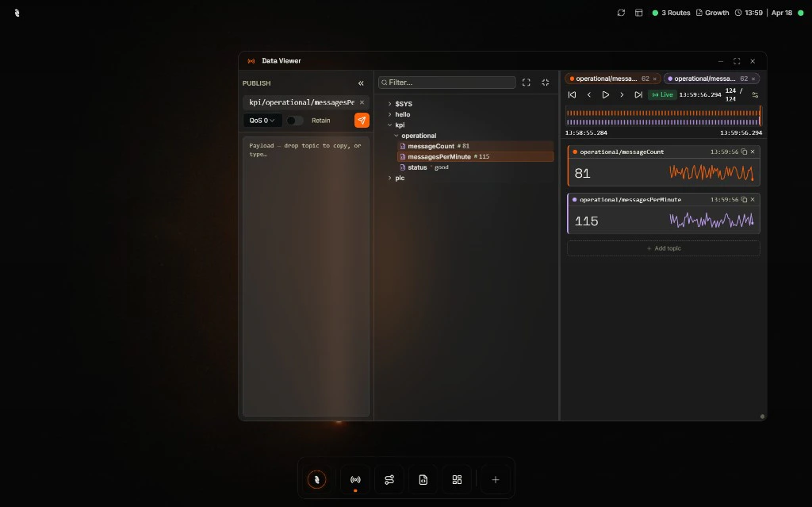812x507 pixels.
Task: Open the document code dock icon
Action: (423, 479)
